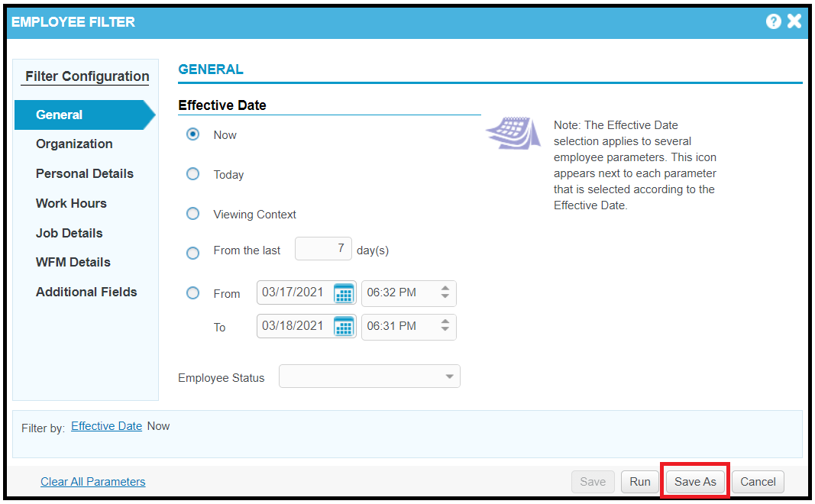Click the effective date calendar note icon
The width and height of the screenshot is (815, 504).
514,133
